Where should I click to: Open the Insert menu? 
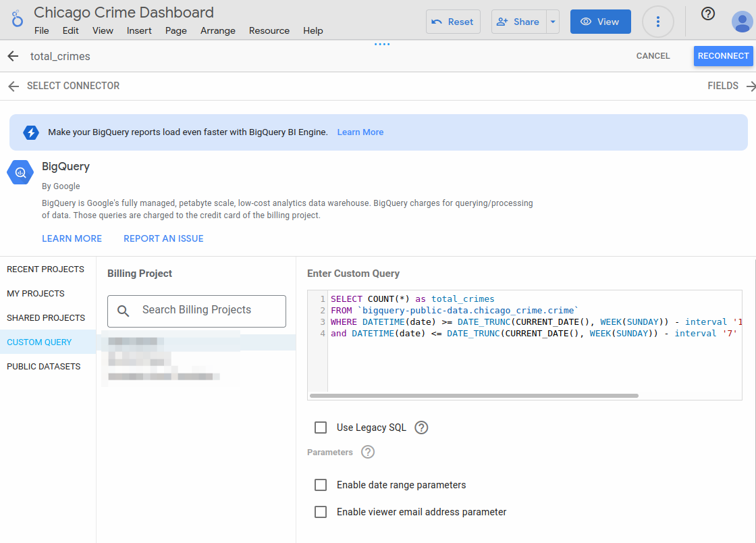pyautogui.click(x=139, y=30)
